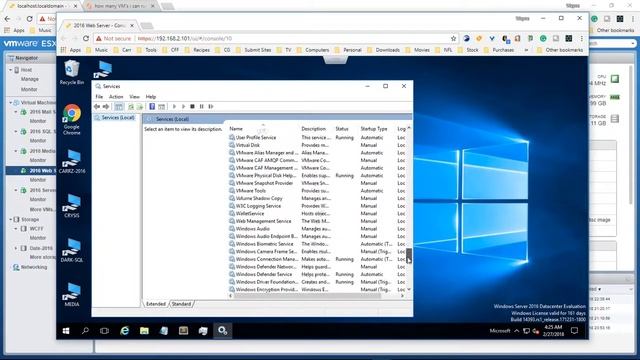Open the Windows Start button in the VM
Screen dimensions: 640x360
pyautogui.click(x=66, y=331)
